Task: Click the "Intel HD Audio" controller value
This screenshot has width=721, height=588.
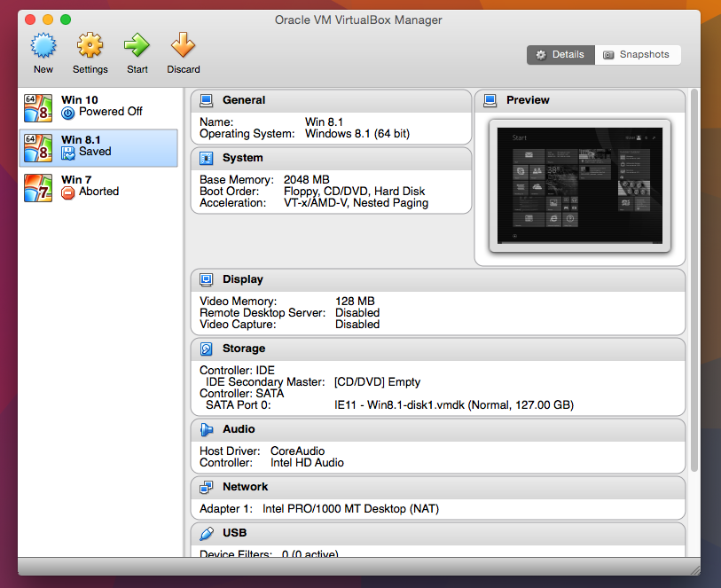Action: coord(307,462)
